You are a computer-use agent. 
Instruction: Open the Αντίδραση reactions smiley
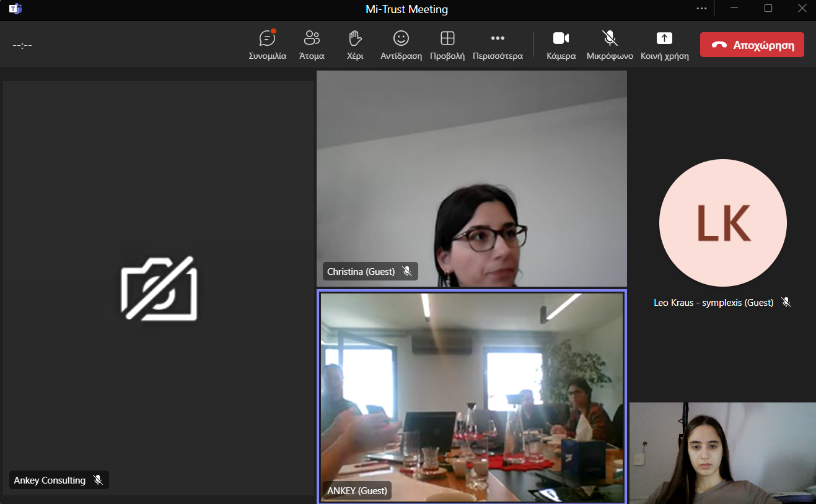[401, 39]
